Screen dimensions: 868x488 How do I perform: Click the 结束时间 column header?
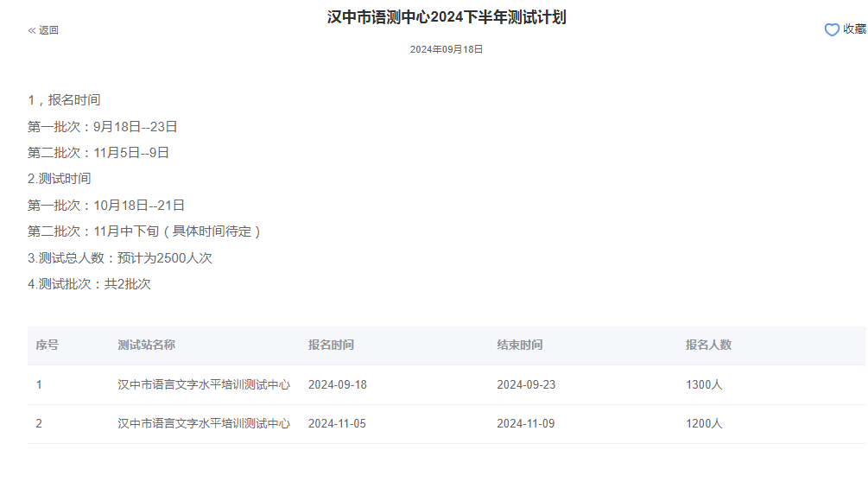520,345
